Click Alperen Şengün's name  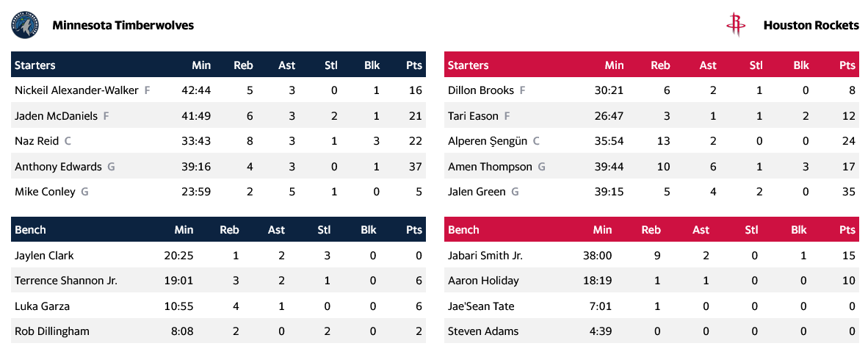click(488, 141)
